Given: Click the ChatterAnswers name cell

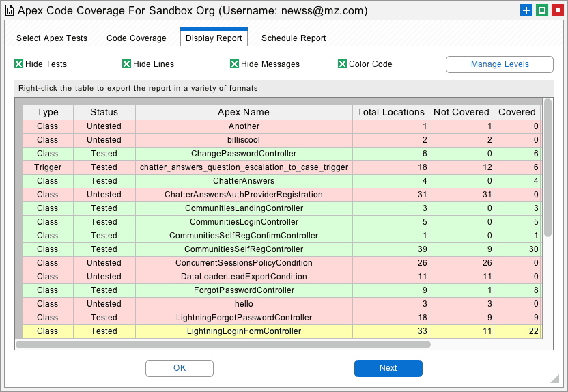Looking at the screenshot, I should point(244,181).
